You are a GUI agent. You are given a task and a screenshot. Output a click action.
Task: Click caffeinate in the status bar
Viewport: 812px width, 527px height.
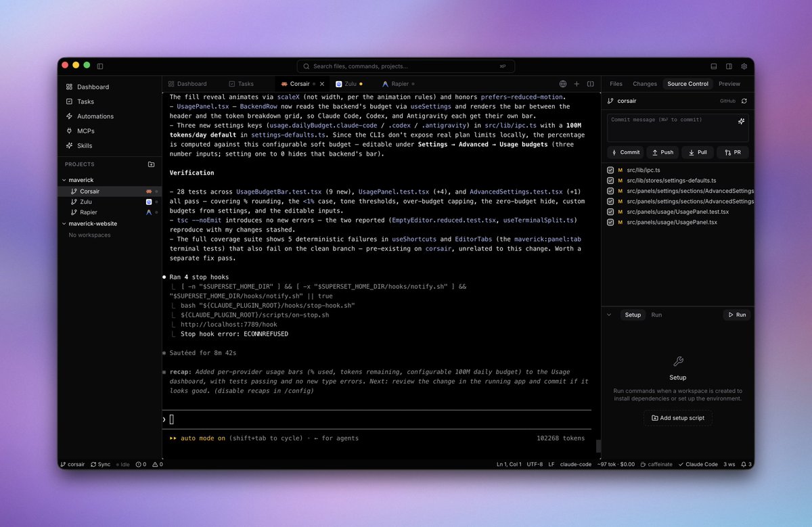tap(656, 465)
